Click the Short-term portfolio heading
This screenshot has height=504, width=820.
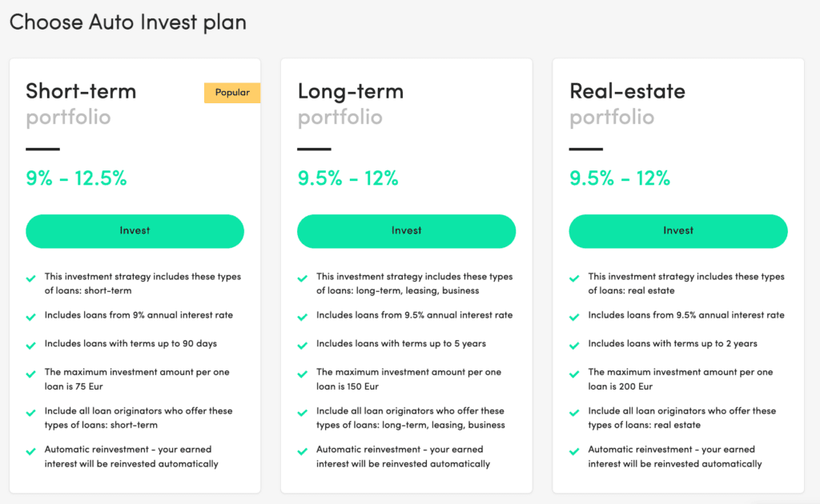(x=81, y=91)
